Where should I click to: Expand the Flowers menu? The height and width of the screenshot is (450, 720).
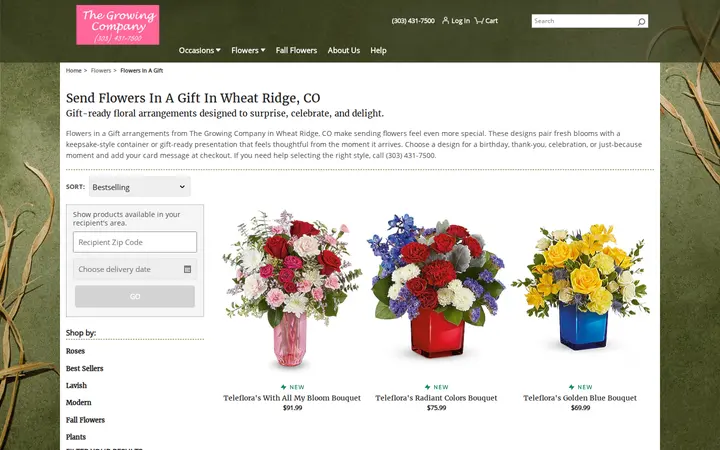pos(248,51)
